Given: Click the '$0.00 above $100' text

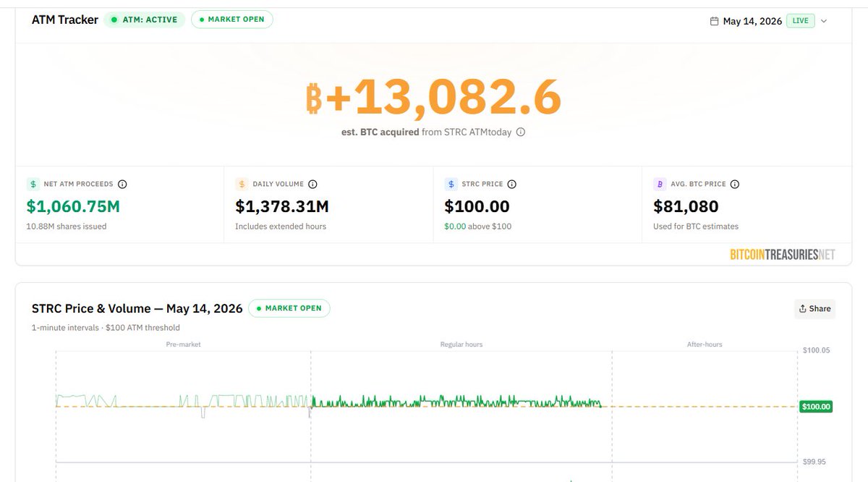Looking at the screenshot, I should pyautogui.click(x=477, y=227).
